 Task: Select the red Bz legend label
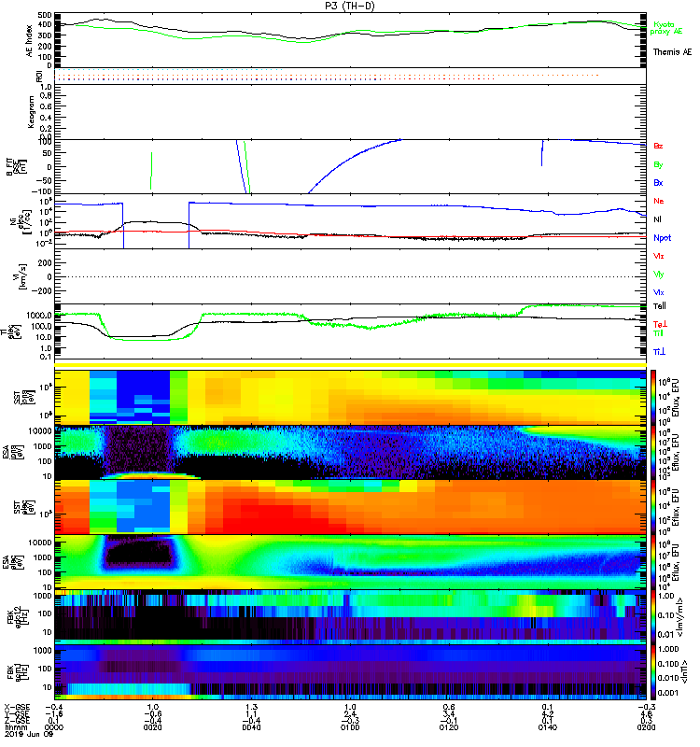(658, 147)
